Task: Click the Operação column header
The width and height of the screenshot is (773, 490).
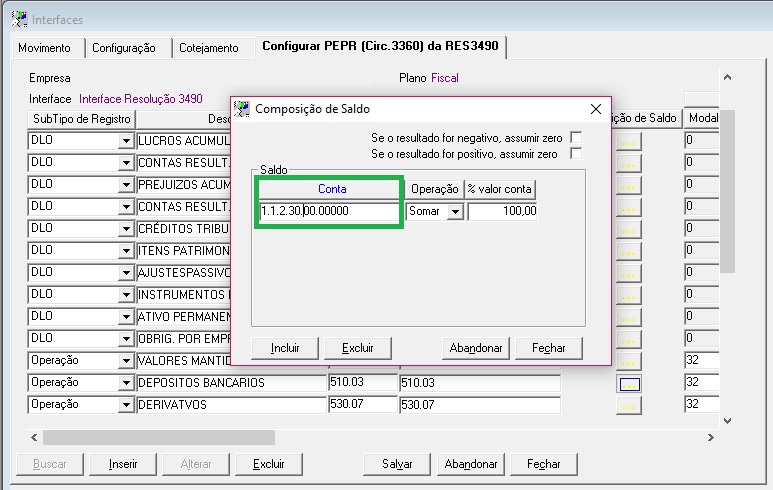Action: coord(434,189)
